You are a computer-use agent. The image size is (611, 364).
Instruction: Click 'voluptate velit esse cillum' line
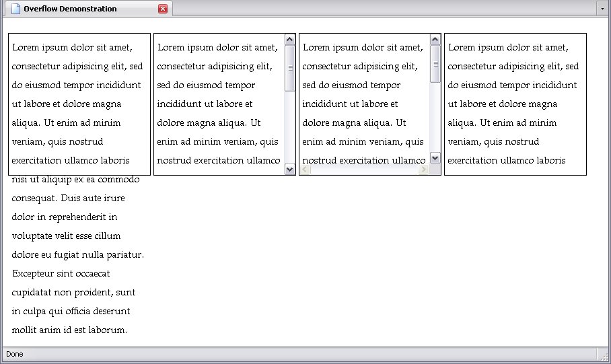(x=66, y=236)
